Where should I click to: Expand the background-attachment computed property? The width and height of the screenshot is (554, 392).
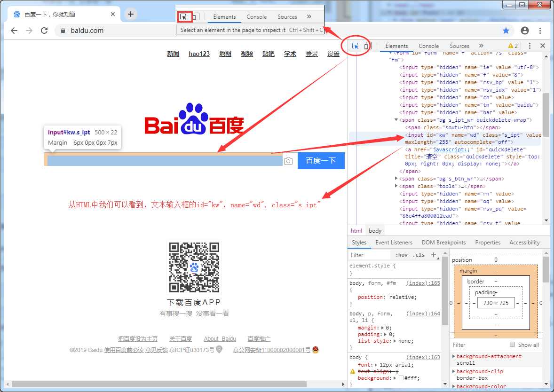454,356
